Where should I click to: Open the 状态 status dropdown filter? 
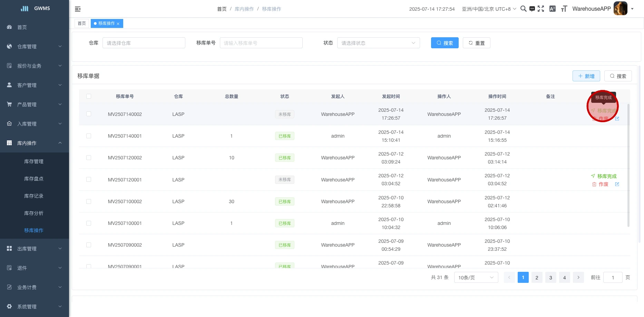tap(378, 43)
